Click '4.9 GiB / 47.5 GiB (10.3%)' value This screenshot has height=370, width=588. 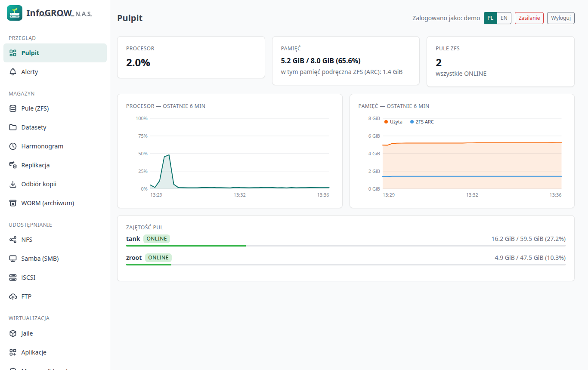530,258
